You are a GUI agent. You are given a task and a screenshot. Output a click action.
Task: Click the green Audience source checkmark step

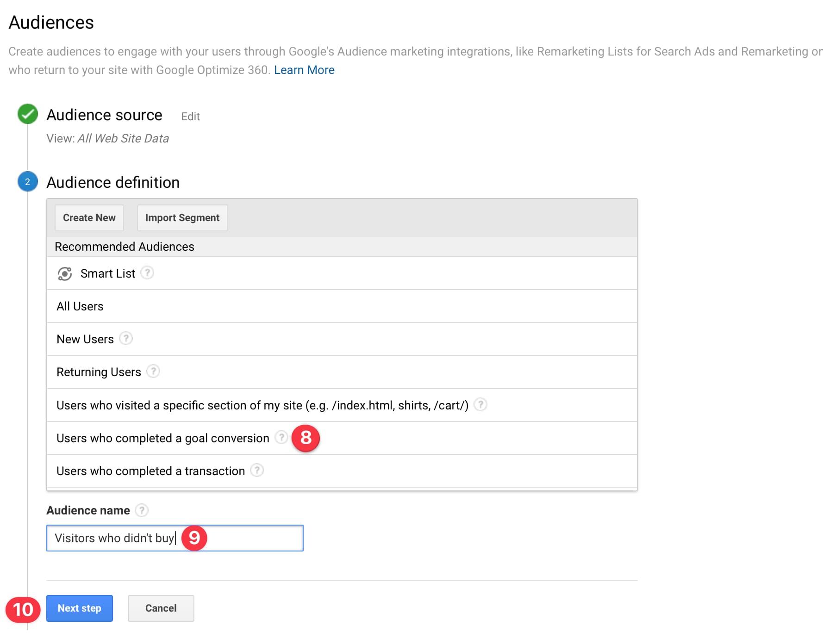tap(28, 114)
